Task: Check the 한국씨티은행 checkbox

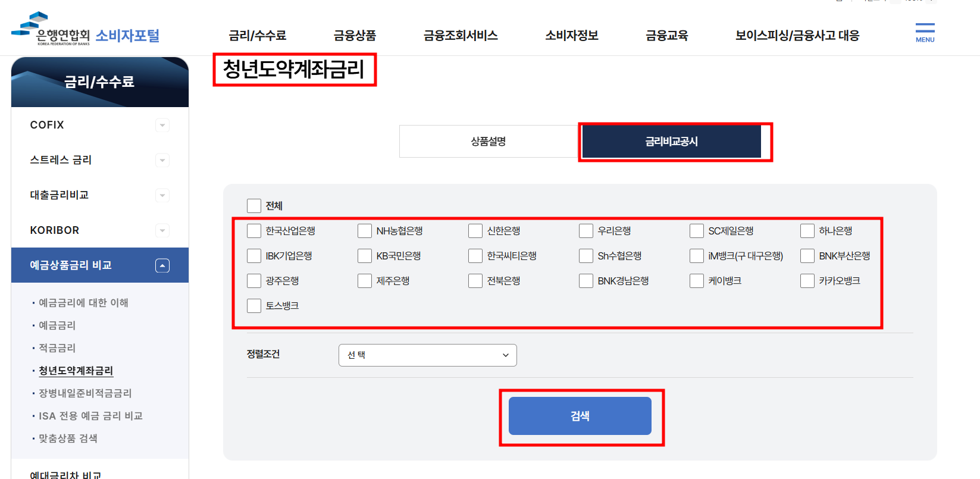Action: click(x=475, y=256)
